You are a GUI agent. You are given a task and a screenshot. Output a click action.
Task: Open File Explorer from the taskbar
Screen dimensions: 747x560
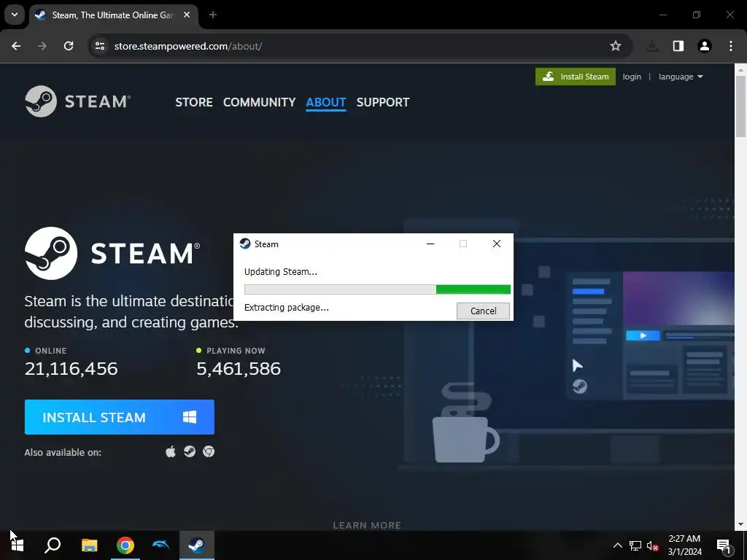pyautogui.click(x=89, y=545)
